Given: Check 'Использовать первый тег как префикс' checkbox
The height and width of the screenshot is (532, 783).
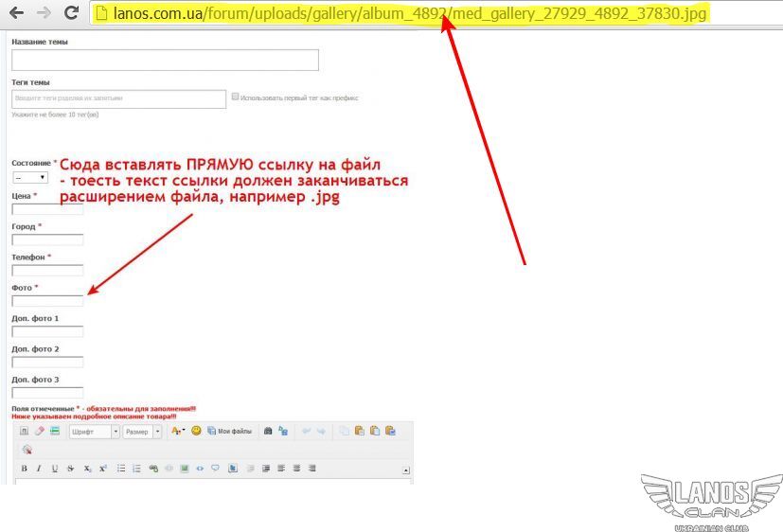Looking at the screenshot, I should tap(236, 97).
